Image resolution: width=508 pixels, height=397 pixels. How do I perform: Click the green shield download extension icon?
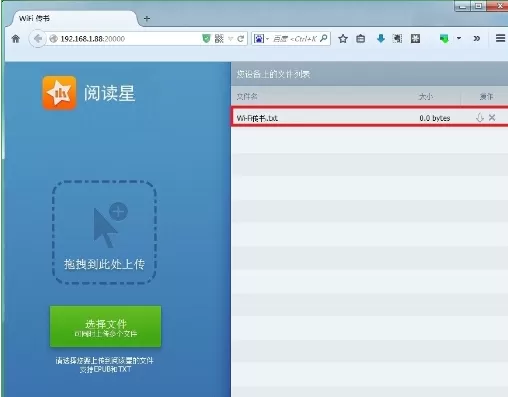444,39
